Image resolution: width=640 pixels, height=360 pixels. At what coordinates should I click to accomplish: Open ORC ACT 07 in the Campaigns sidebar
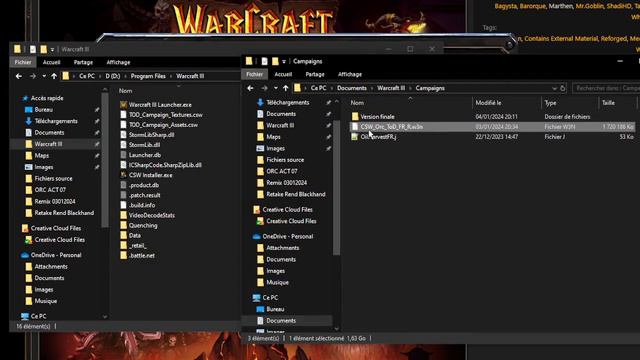click(x=282, y=171)
